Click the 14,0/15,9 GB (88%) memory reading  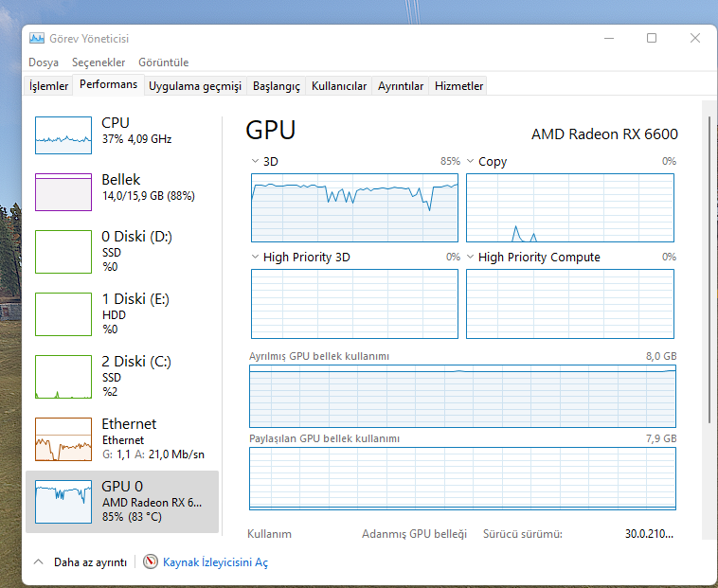[x=149, y=196]
